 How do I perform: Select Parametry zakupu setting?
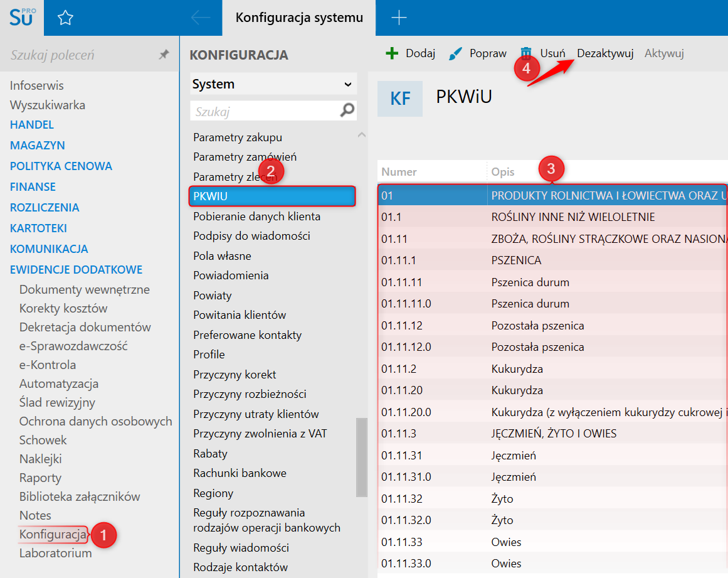[237, 137]
